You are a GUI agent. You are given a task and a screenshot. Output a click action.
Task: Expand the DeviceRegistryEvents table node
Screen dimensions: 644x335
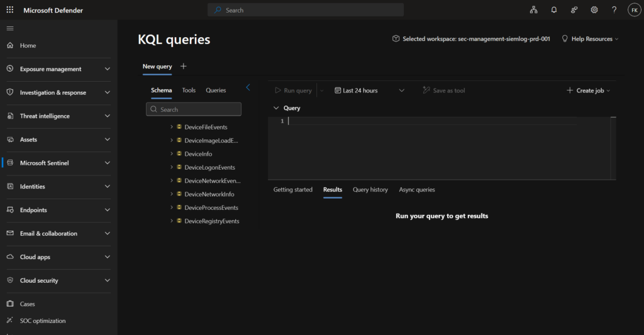pos(171,221)
